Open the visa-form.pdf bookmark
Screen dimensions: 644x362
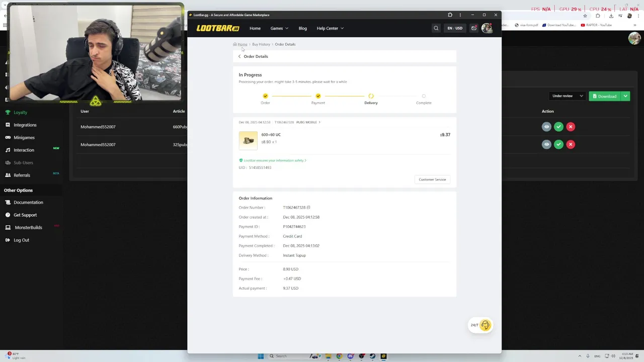click(526, 25)
